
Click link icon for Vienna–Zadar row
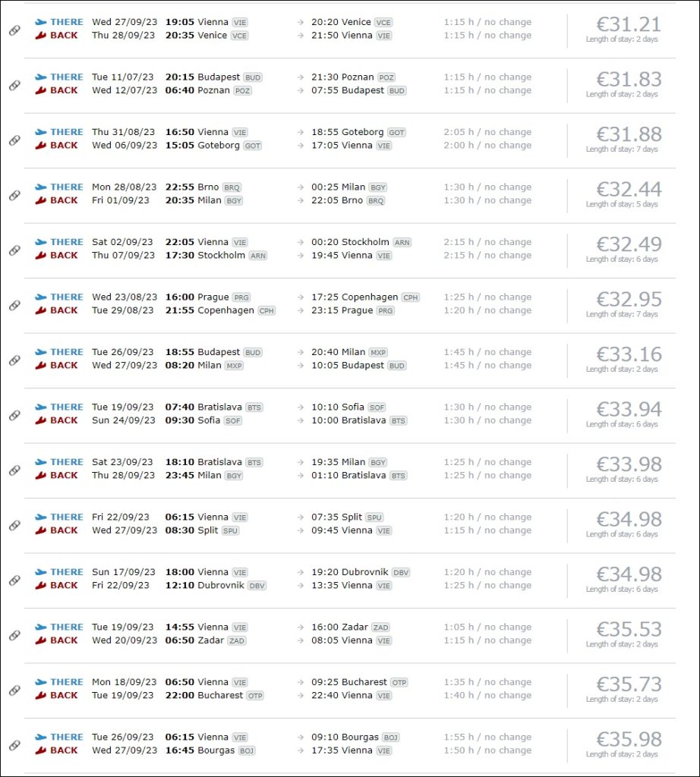coord(15,635)
